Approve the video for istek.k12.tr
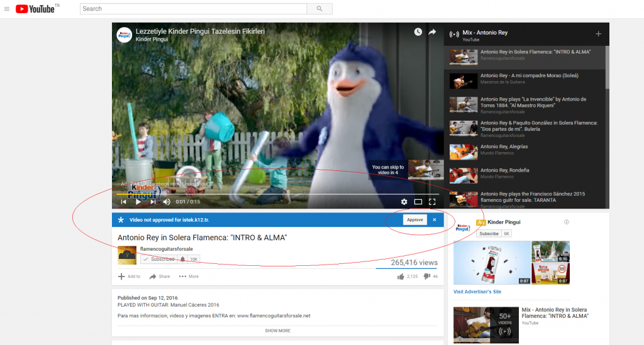This screenshot has height=345, width=644. (415, 220)
